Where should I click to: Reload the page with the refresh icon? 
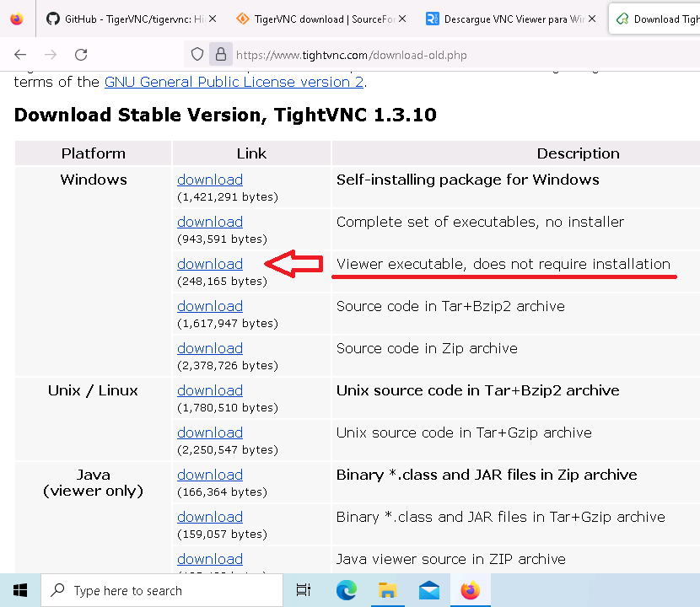pos(81,55)
